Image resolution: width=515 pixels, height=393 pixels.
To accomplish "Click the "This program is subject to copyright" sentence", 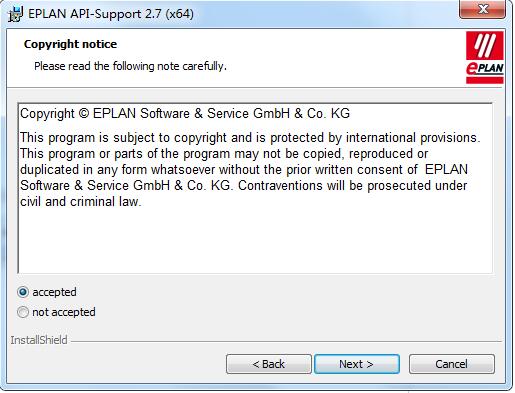I will point(250,138).
